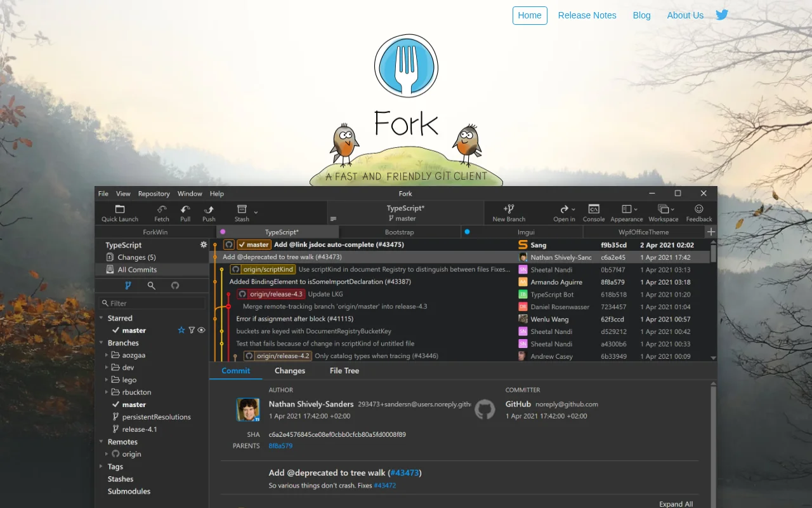The height and width of the screenshot is (508, 812).
Task: Click the GitHub icon in sidebar switcher
Action: pos(175,286)
